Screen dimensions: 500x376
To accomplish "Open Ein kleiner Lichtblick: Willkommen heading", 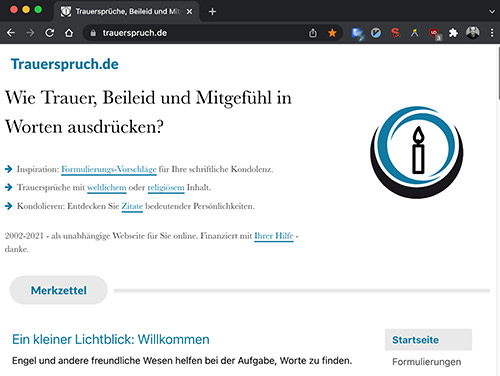I will 111,339.
